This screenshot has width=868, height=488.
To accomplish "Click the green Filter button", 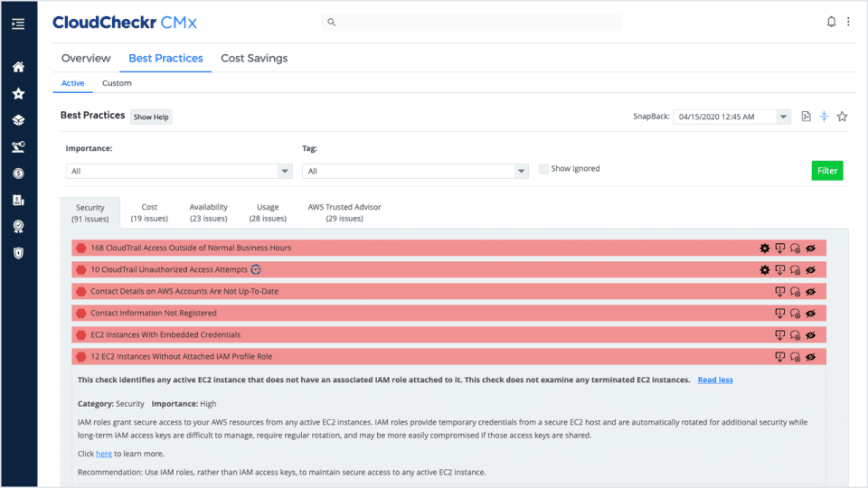I will [x=827, y=171].
